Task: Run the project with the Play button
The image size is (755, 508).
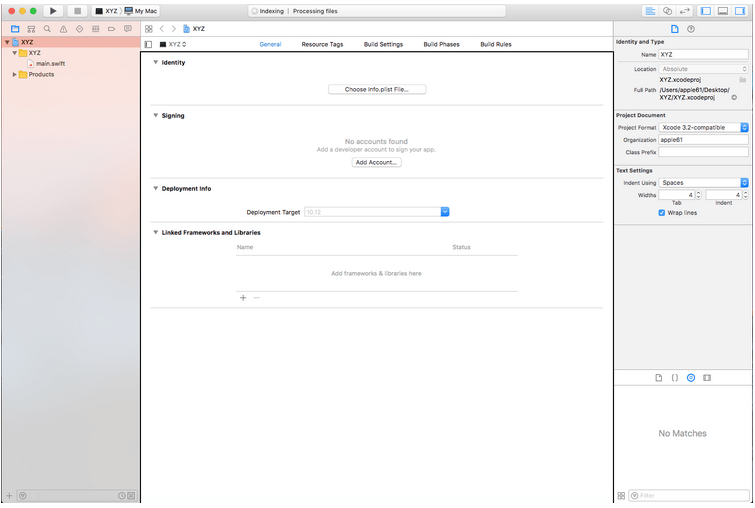Action: pyautogui.click(x=53, y=11)
